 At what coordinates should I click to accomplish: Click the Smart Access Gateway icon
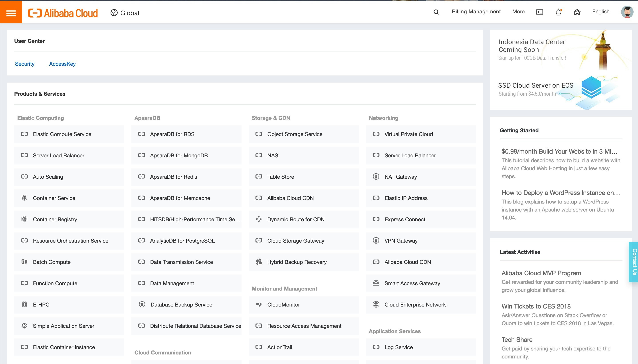tap(376, 283)
